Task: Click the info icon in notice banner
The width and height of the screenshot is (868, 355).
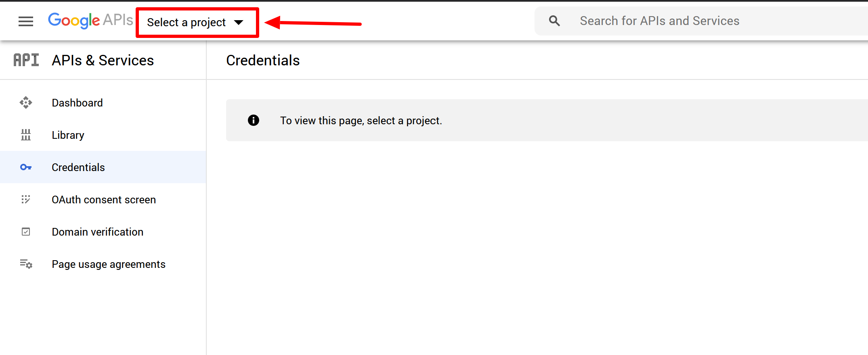Action: click(254, 120)
